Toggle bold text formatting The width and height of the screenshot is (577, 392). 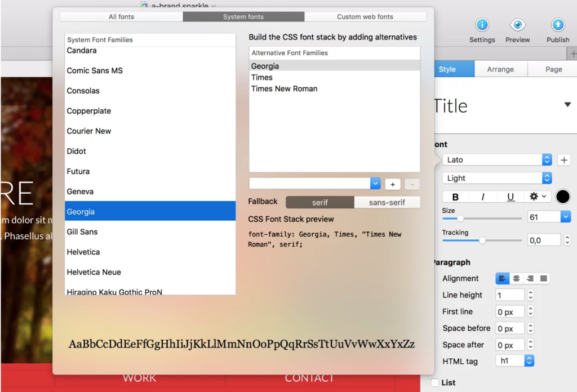point(455,197)
